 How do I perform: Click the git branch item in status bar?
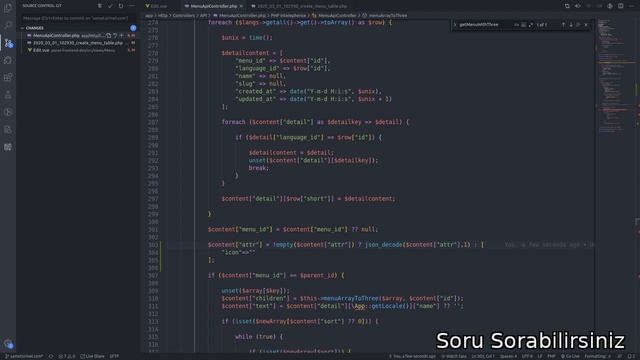tap(24, 356)
